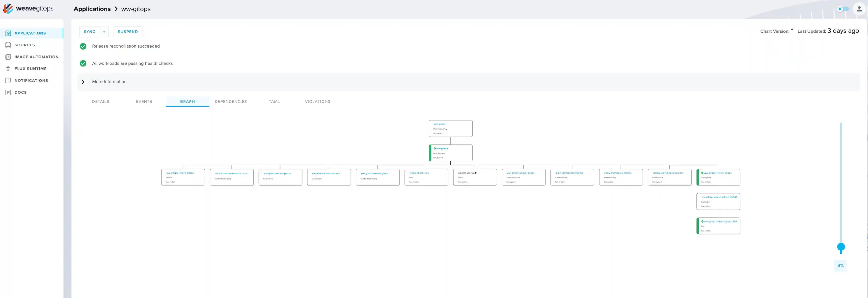Click the green check beside Release reconciliation succeeded
This screenshot has height=298, width=868.
[83, 46]
